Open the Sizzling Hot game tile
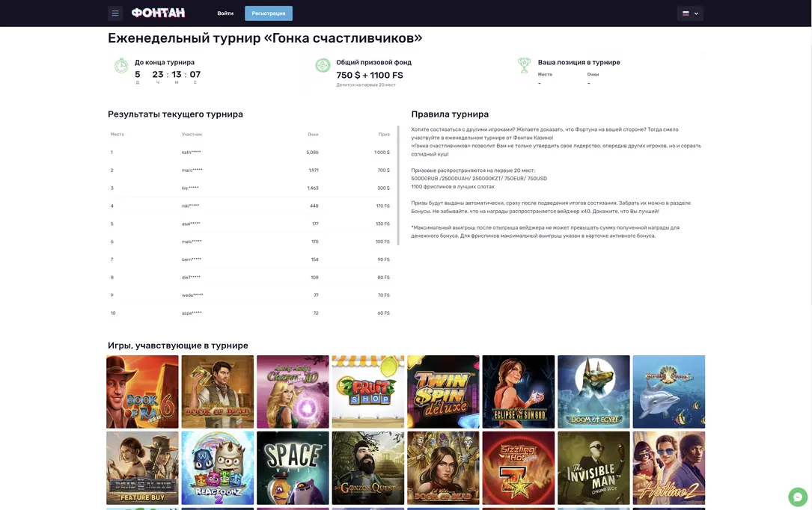Viewport: 812px width, 510px height. point(518,467)
